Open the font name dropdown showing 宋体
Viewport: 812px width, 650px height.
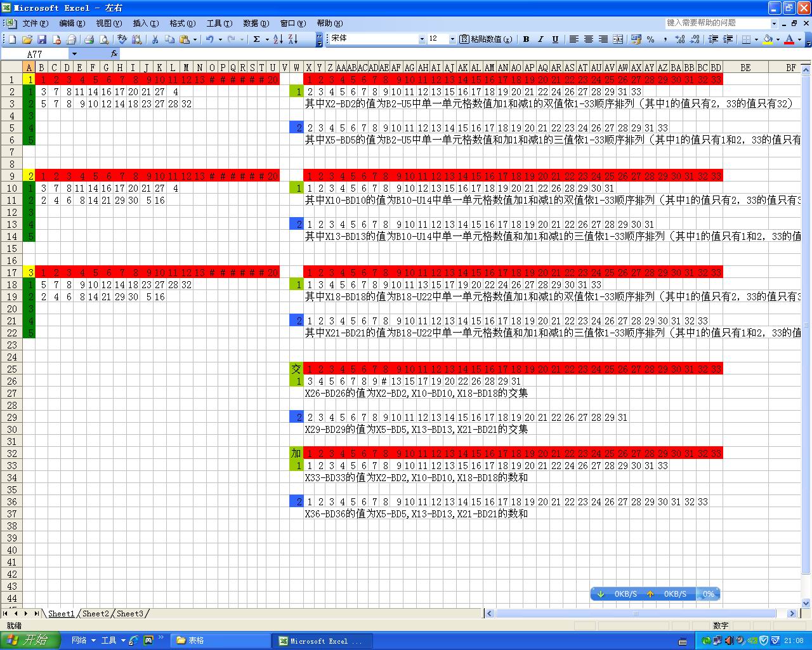[x=422, y=39]
